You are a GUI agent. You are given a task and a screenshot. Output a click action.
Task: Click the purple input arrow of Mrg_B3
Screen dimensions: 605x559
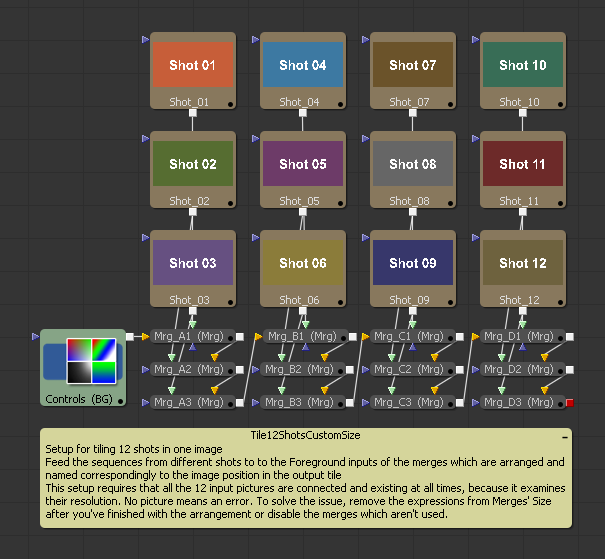[255, 403]
